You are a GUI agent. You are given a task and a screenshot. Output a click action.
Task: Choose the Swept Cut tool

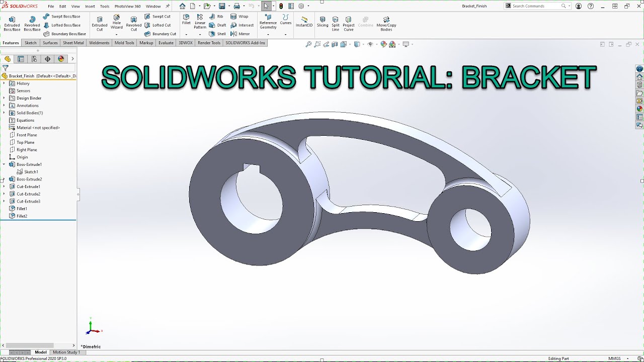click(x=157, y=17)
